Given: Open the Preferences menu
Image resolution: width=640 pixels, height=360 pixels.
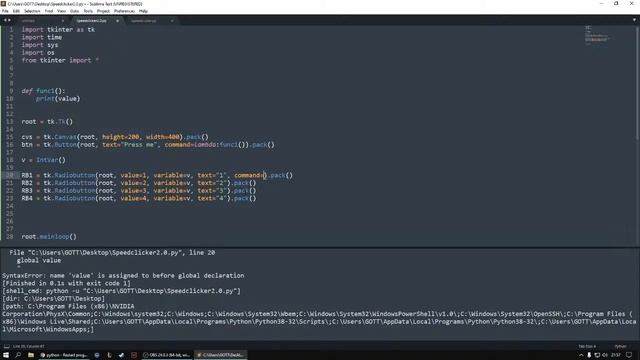Looking at the screenshot, I should tap(124, 11).
